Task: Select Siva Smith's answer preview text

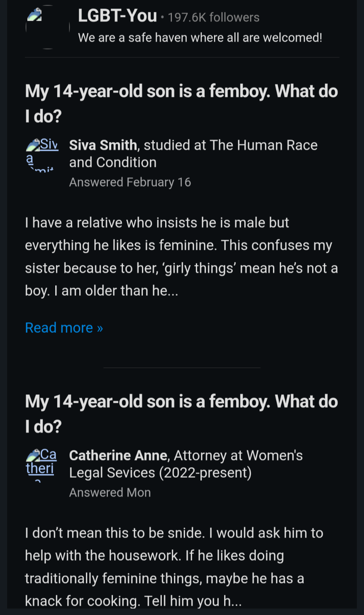Action: [181, 257]
